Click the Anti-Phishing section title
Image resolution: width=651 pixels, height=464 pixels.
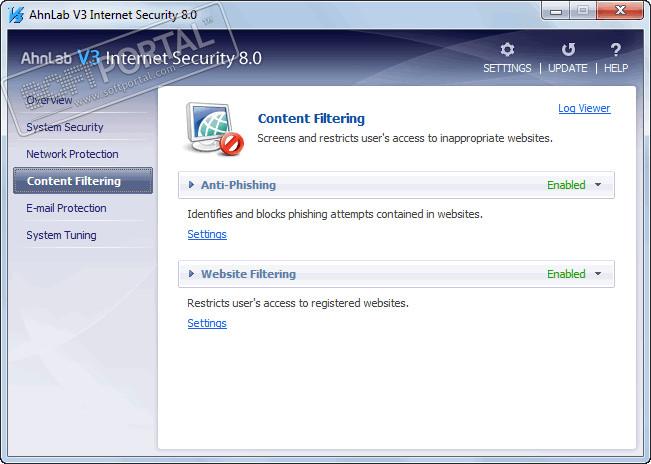click(x=238, y=185)
